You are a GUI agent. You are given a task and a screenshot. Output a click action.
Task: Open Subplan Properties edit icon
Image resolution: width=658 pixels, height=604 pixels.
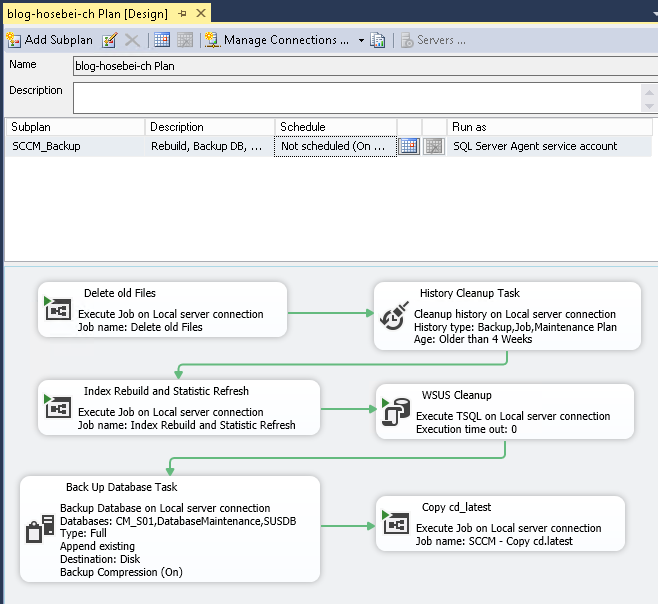[x=110, y=40]
